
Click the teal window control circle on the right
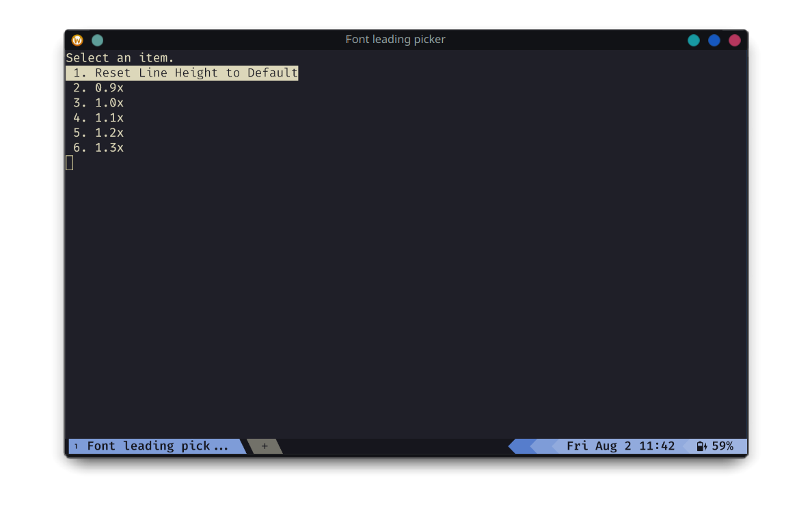[694, 40]
